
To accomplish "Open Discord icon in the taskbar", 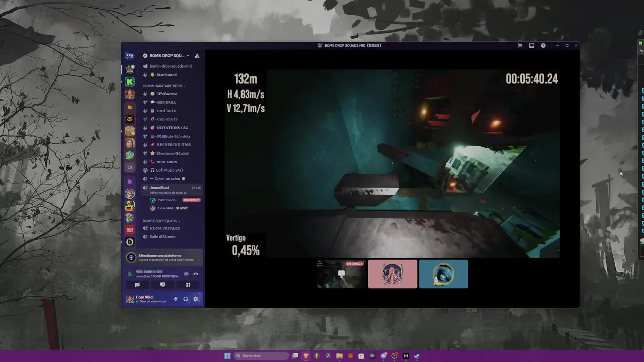I will 383,356.
